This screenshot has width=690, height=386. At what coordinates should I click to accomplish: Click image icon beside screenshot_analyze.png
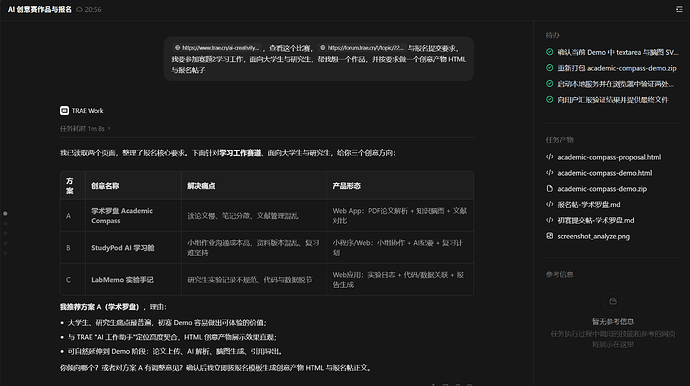tap(550, 236)
